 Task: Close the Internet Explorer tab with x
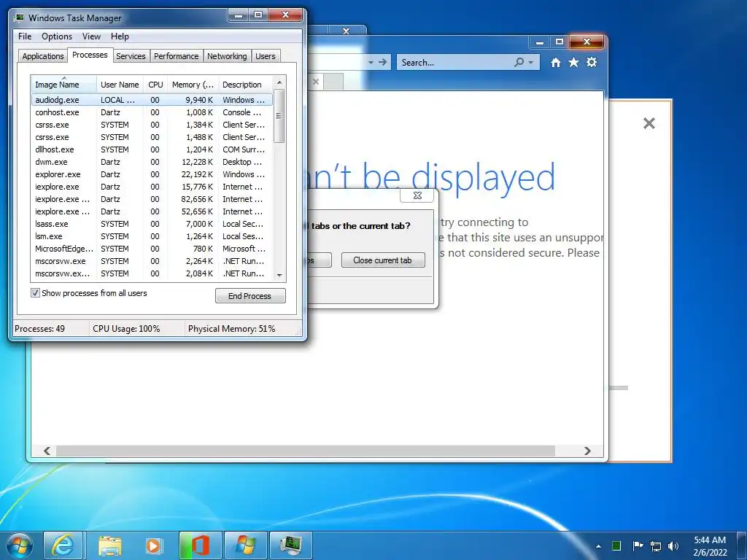tap(315, 82)
